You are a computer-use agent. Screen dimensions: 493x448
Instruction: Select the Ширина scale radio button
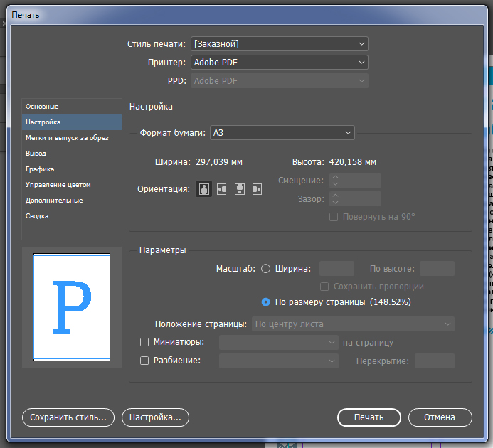265,269
